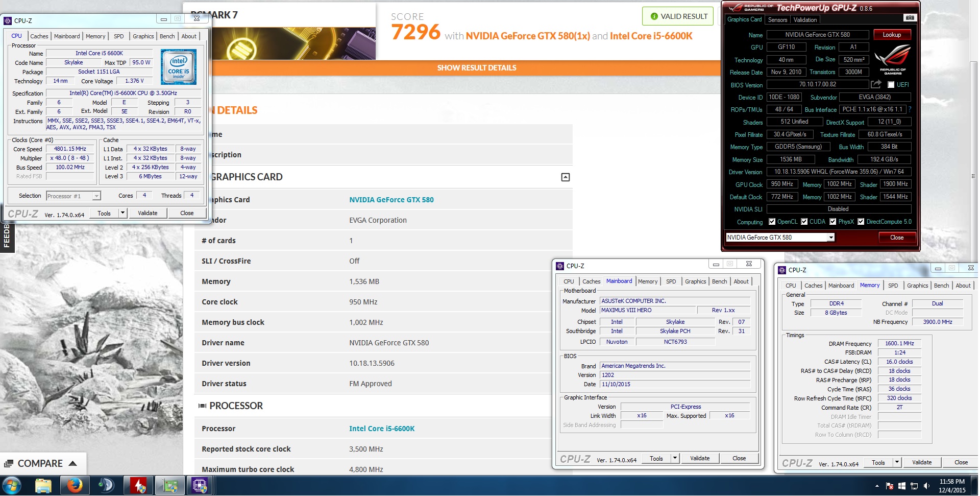Click the blue circular taskbar application icon
This screenshot has width=980, height=496.
(106, 485)
